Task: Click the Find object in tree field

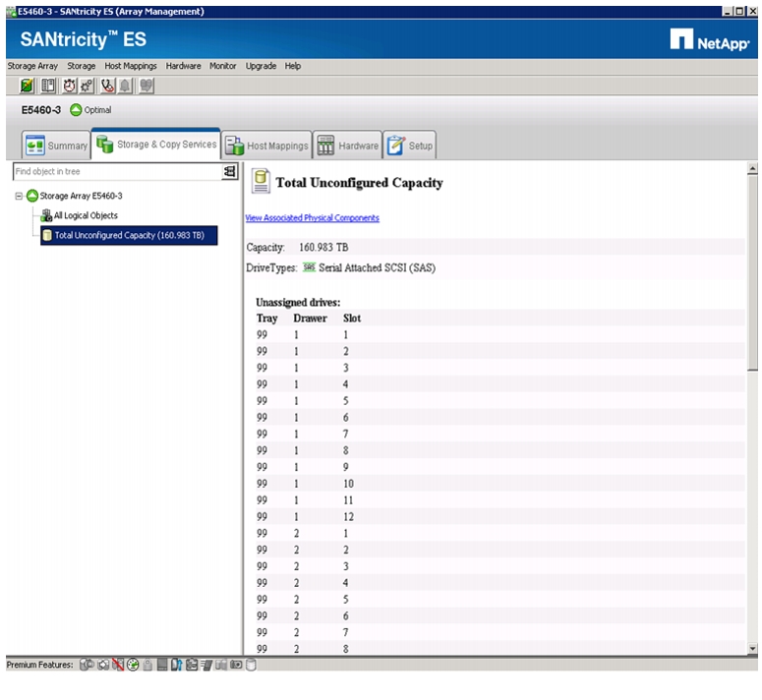Action: (117, 171)
